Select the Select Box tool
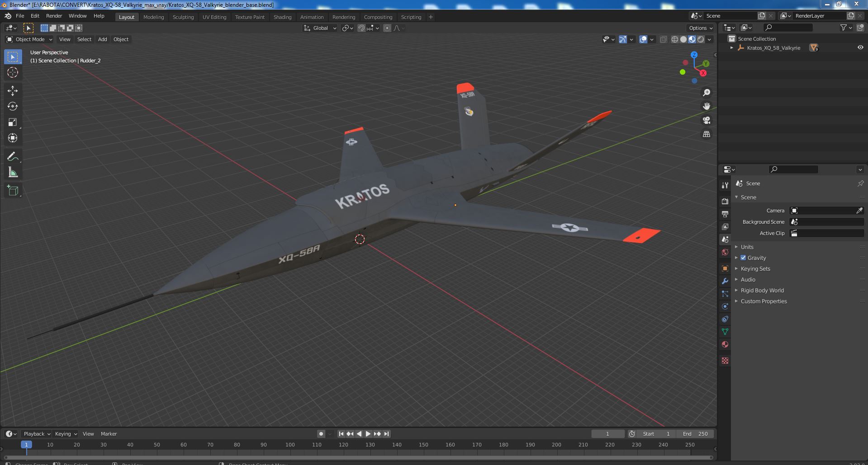Viewport: 868px width, 465px height. [13, 57]
